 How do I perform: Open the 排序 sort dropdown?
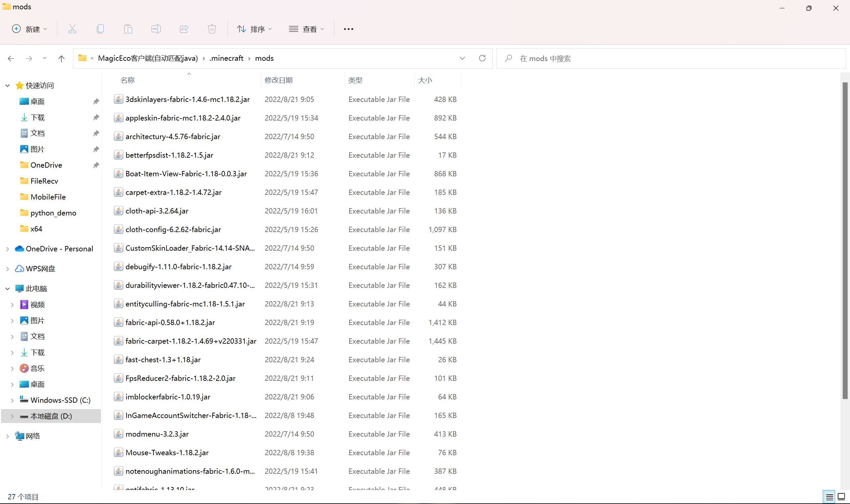(x=254, y=29)
